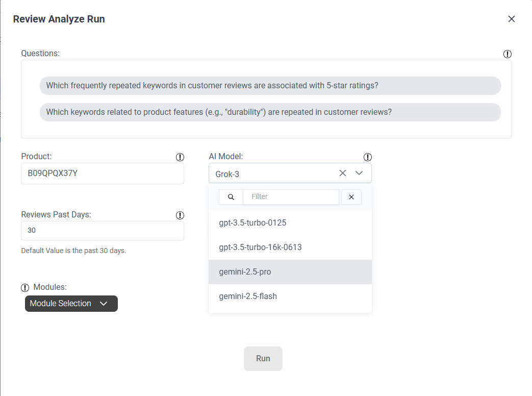Clear the selected Grok-3 model

(343, 173)
